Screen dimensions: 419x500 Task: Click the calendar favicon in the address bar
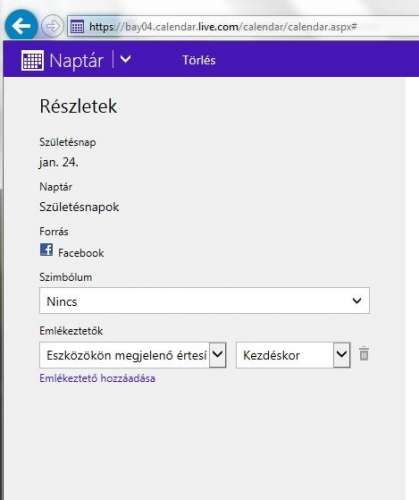click(77, 26)
